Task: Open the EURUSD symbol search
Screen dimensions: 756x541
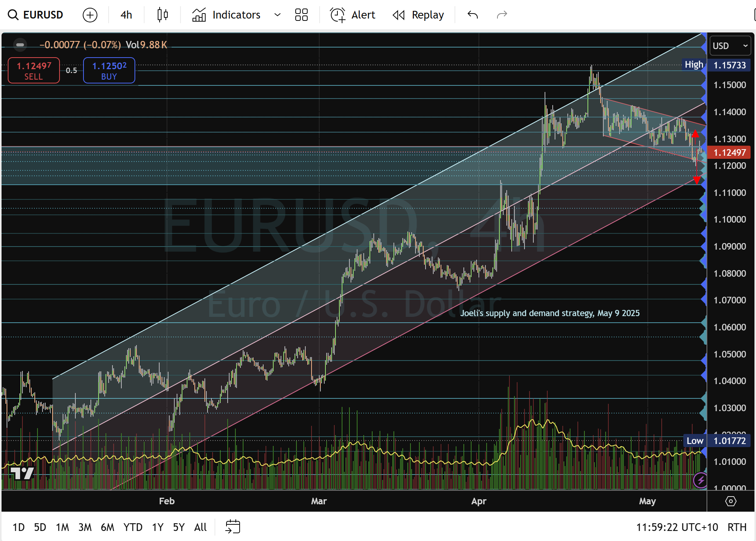Action: pyautogui.click(x=36, y=15)
